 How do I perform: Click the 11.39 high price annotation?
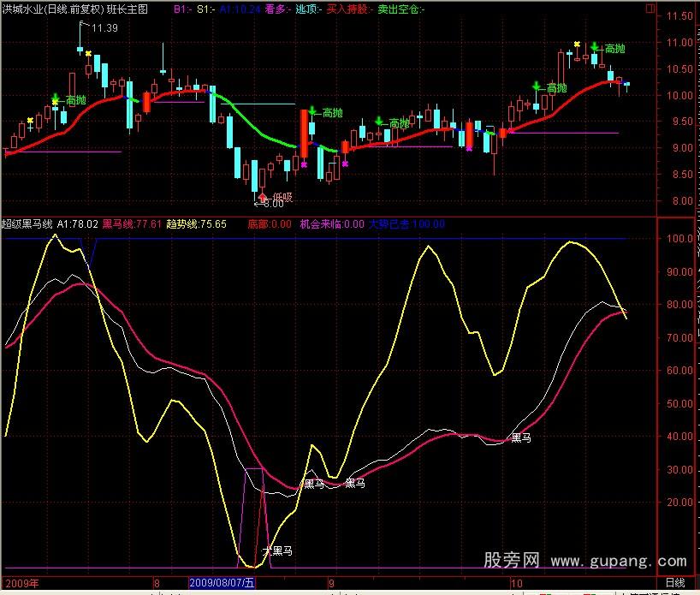(x=104, y=28)
